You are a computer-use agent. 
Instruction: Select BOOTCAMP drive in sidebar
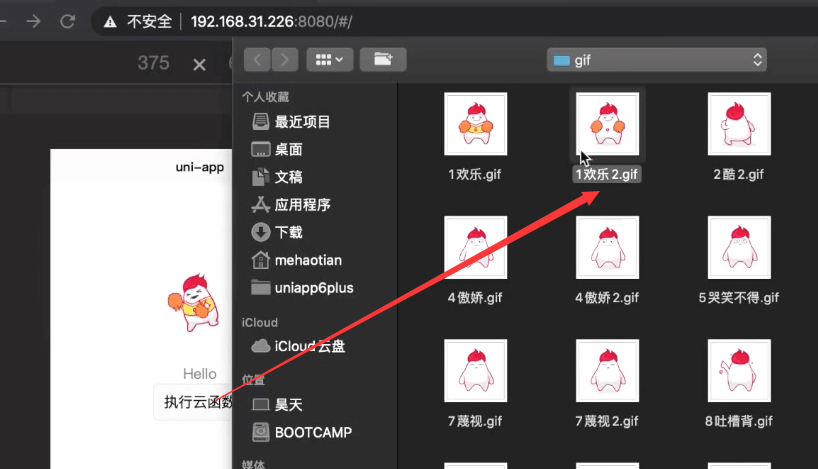coord(315,432)
